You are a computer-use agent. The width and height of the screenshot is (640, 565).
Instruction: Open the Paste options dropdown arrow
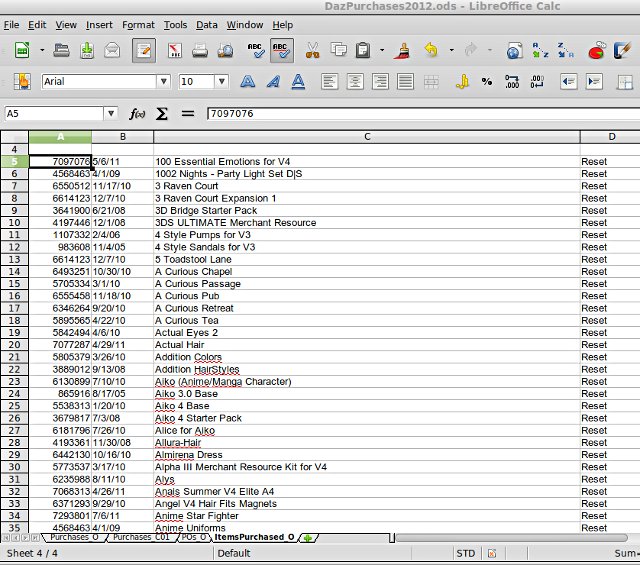click(x=382, y=51)
